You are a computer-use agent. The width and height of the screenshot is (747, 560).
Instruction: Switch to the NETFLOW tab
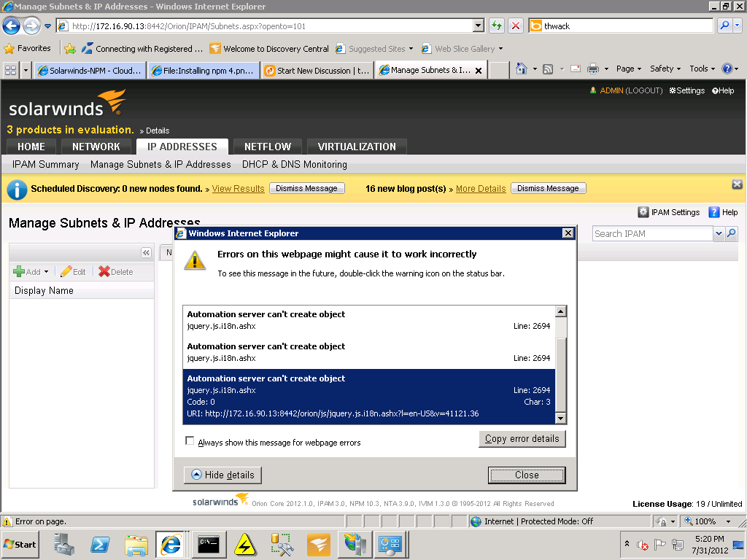point(267,146)
